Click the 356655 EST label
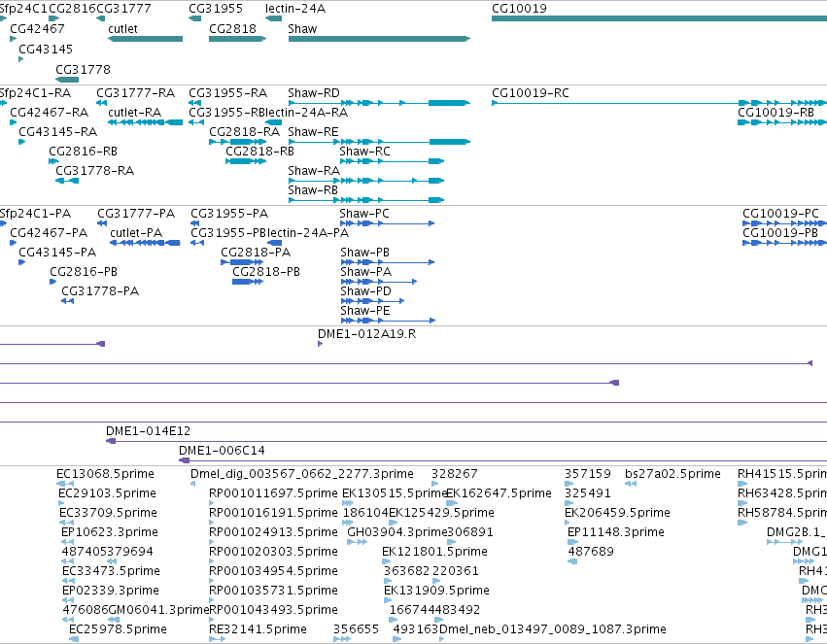Image resolution: width=827 pixels, height=644 pixels. (356, 629)
